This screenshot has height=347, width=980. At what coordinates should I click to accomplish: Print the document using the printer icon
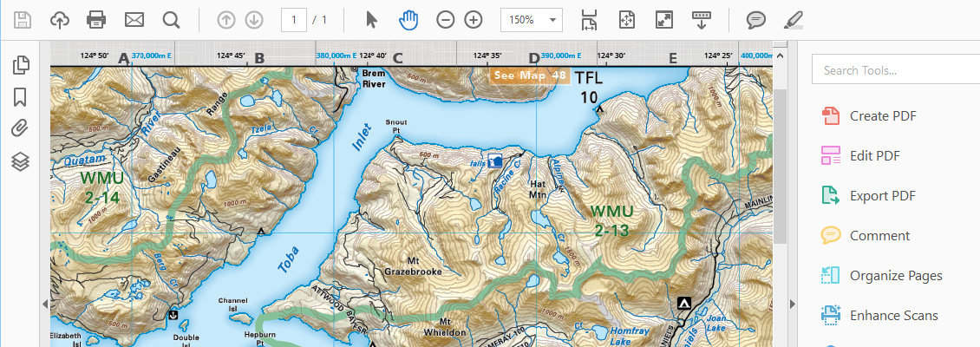point(96,19)
